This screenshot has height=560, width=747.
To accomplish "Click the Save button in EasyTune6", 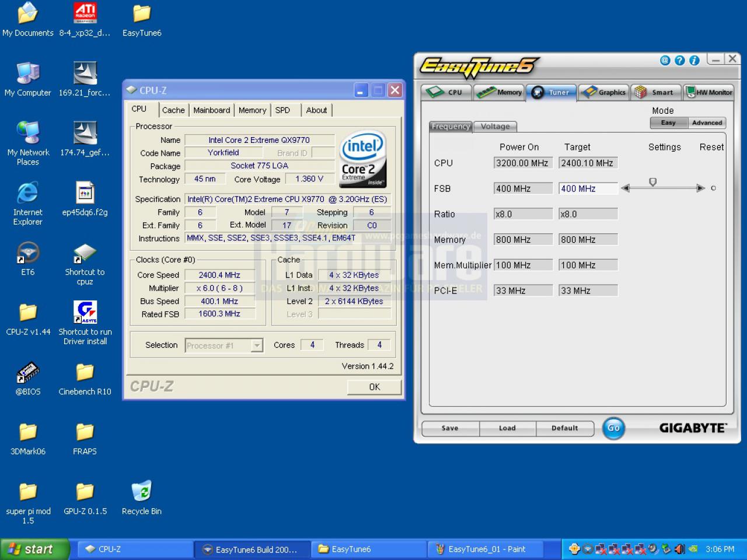I will point(450,428).
